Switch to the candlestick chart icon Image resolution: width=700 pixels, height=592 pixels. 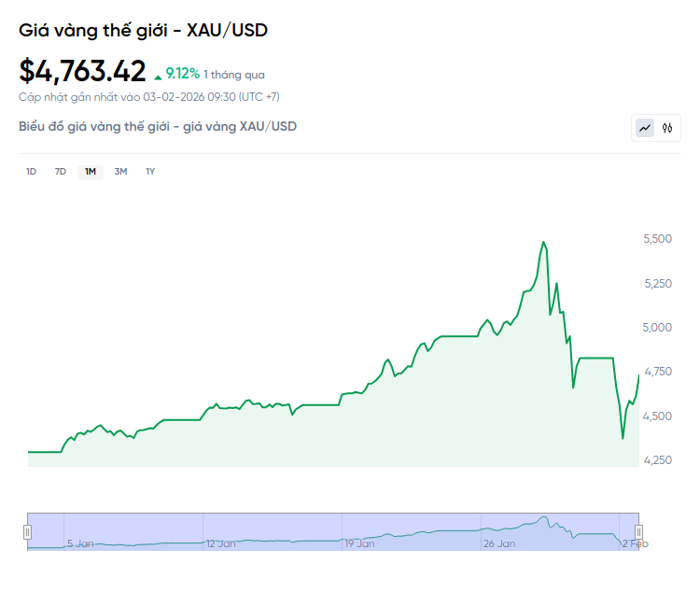(667, 128)
